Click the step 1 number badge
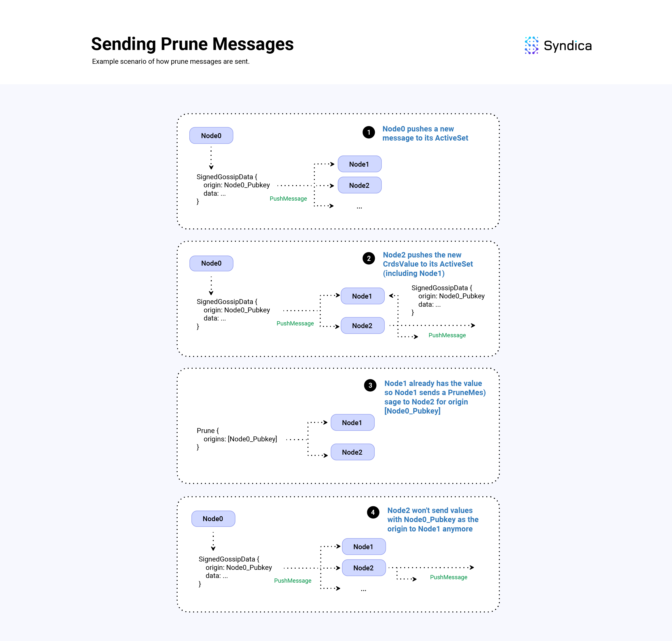Image resolution: width=672 pixels, height=641 pixels. pyautogui.click(x=368, y=132)
